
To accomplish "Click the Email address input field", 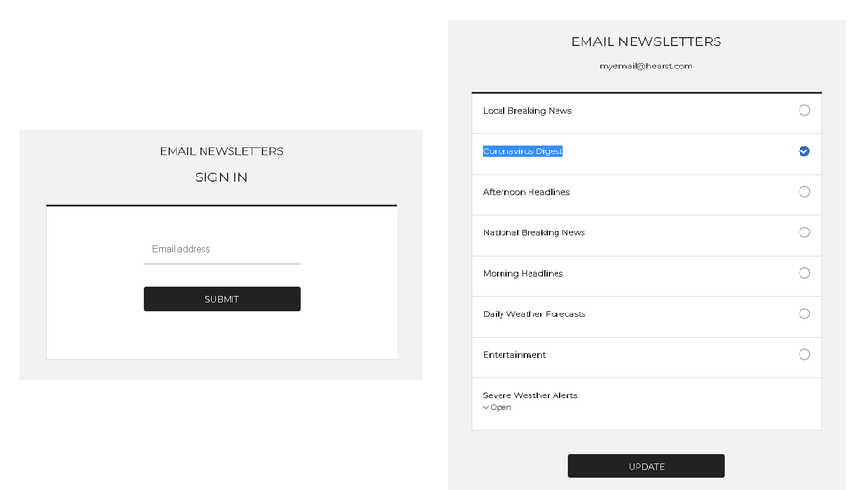I will pos(222,249).
